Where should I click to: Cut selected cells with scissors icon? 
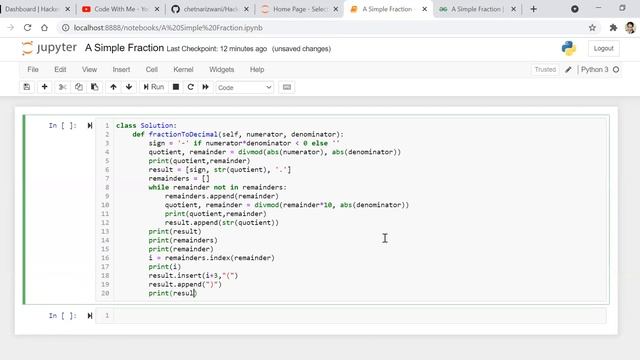[x=62, y=87]
